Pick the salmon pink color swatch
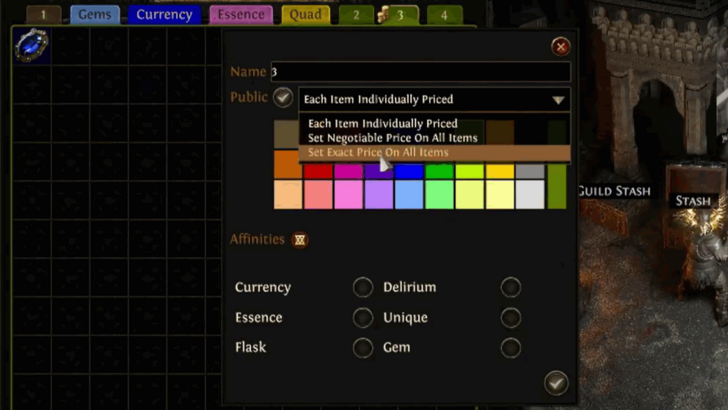 pos(318,195)
